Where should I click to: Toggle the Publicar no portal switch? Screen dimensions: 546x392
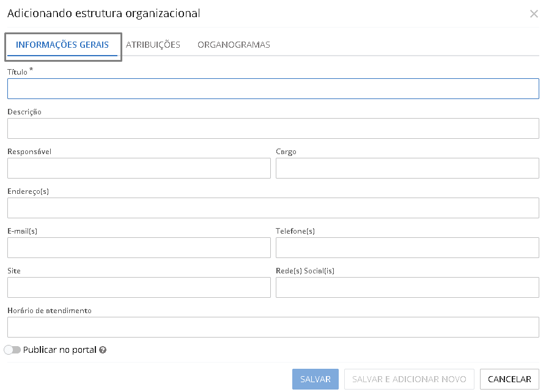click(x=12, y=350)
